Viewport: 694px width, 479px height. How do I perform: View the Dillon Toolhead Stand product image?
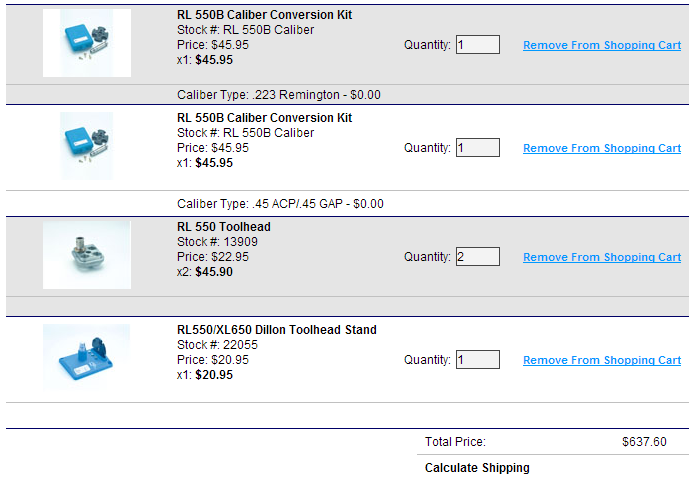coord(87,358)
